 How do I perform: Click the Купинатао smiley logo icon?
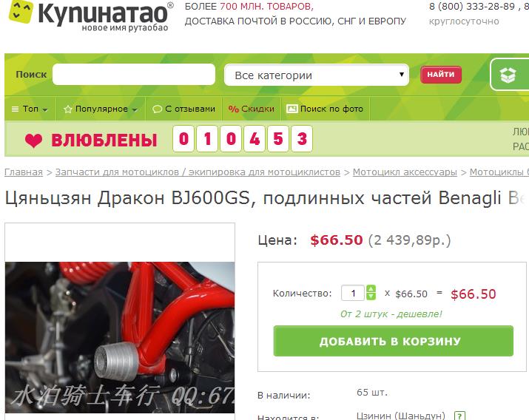[21, 11]
